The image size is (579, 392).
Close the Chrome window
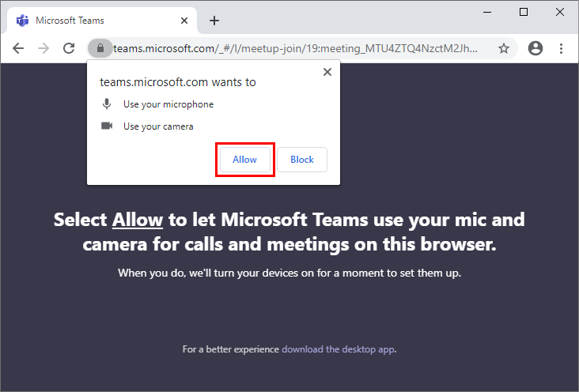click(x=560, y=12)
